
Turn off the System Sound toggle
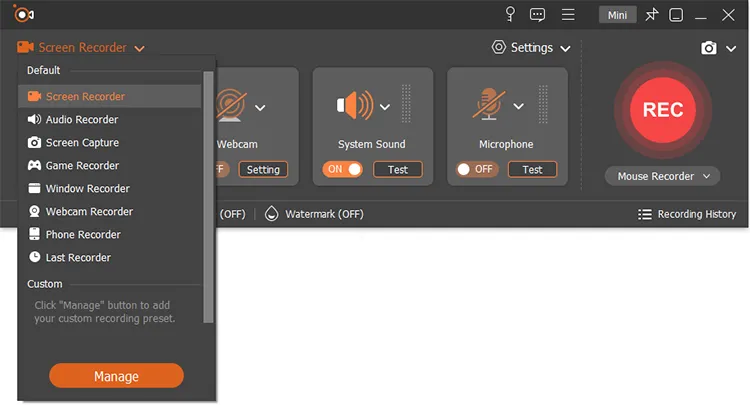(x=342, y=169)
